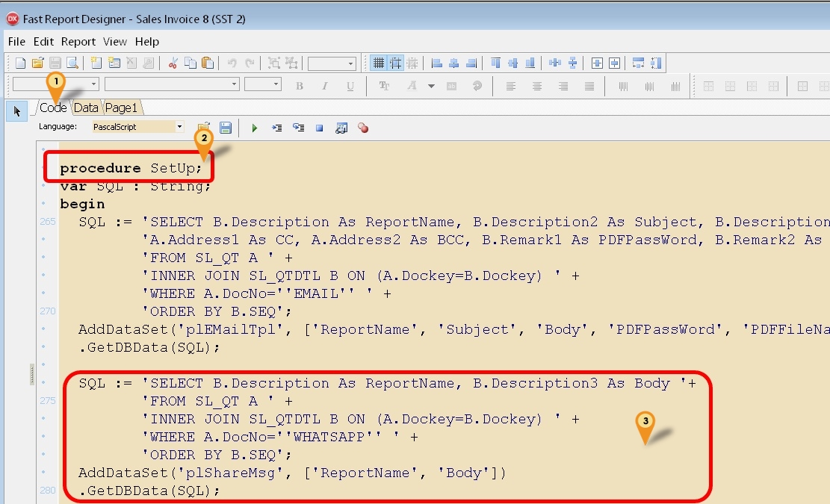Switch to the Page1 tab
Screen dimensions: 830x504
click(121, 108)
